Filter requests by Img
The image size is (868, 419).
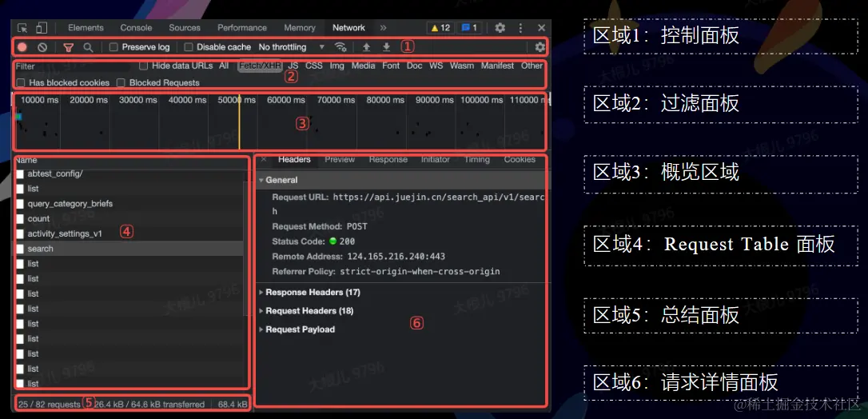(x=336, y=66)
